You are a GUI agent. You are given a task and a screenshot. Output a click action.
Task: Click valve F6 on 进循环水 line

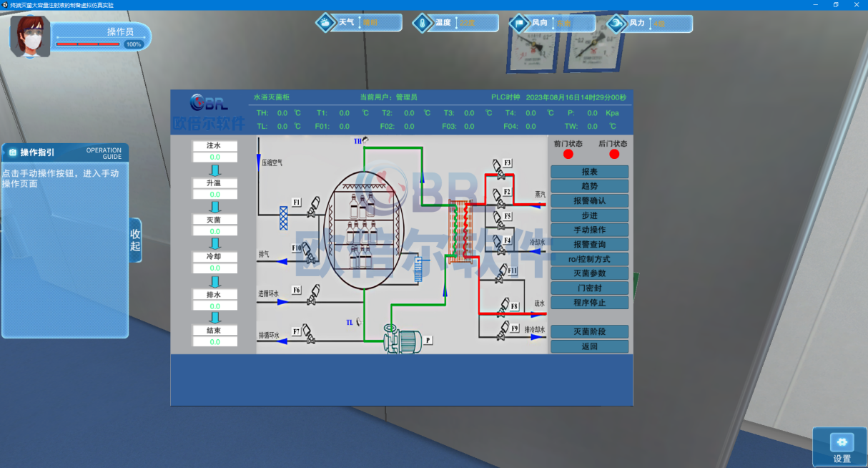[312, 296]
